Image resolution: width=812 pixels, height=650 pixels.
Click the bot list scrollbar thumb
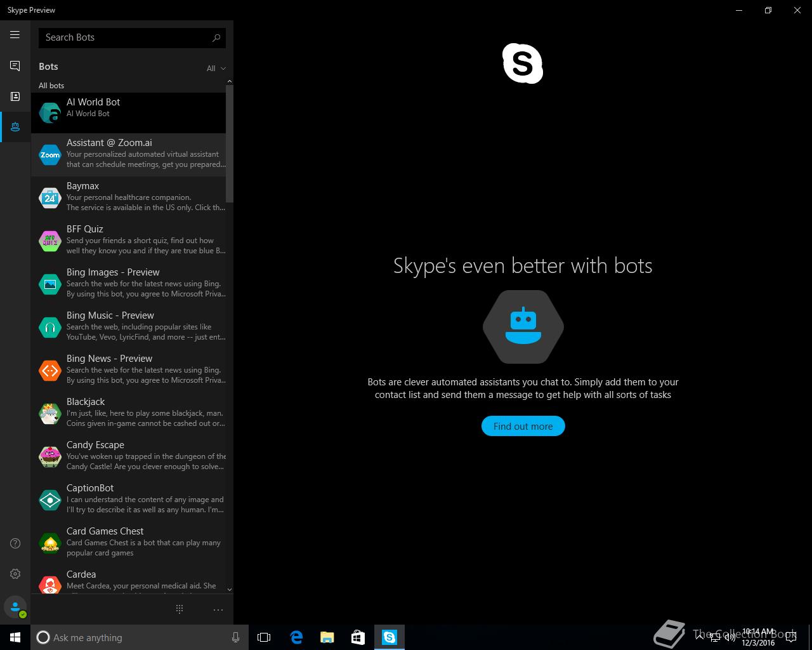click(230, 144)
